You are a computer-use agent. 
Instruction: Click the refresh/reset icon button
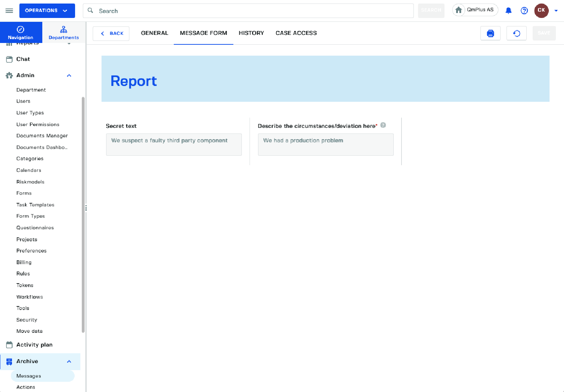click(516, 33)
